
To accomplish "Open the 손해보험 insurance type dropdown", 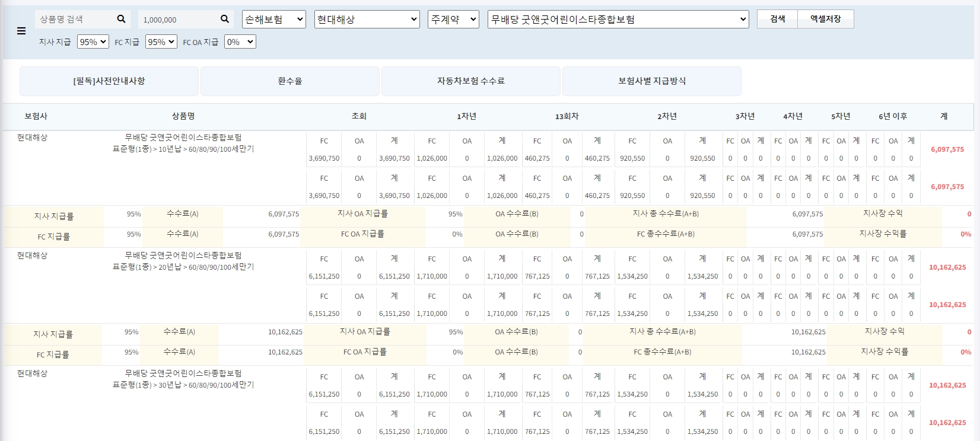I will click(274, 19).
